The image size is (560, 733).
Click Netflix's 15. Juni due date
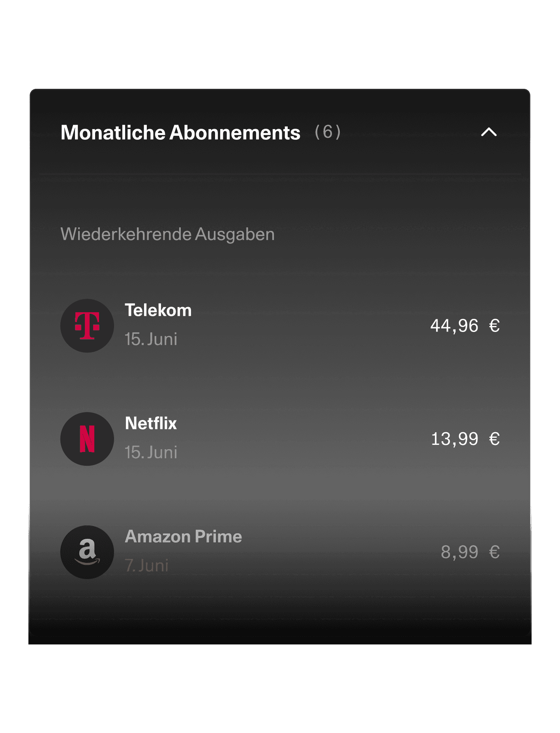click(151, 453)
